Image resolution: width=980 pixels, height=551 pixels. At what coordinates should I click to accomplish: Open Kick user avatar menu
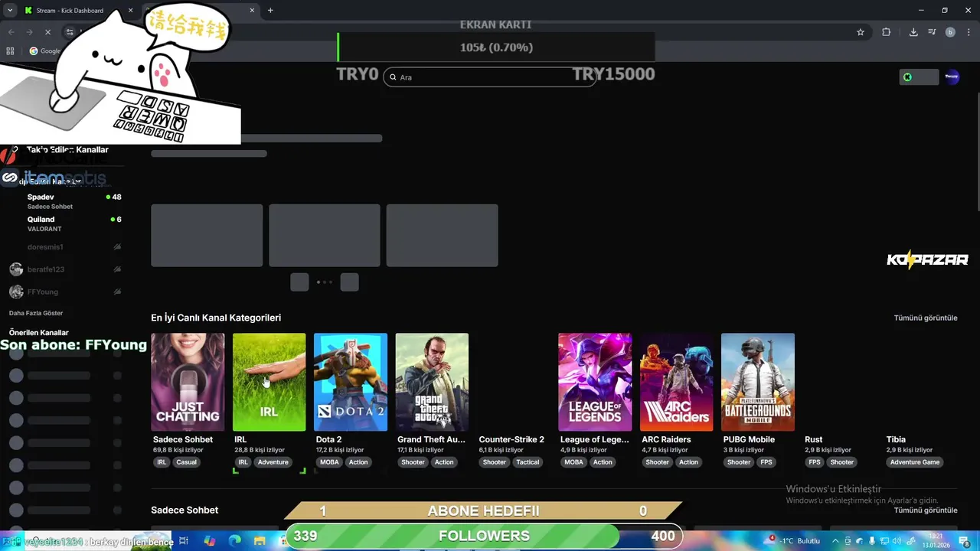click(x=952, y=77)
